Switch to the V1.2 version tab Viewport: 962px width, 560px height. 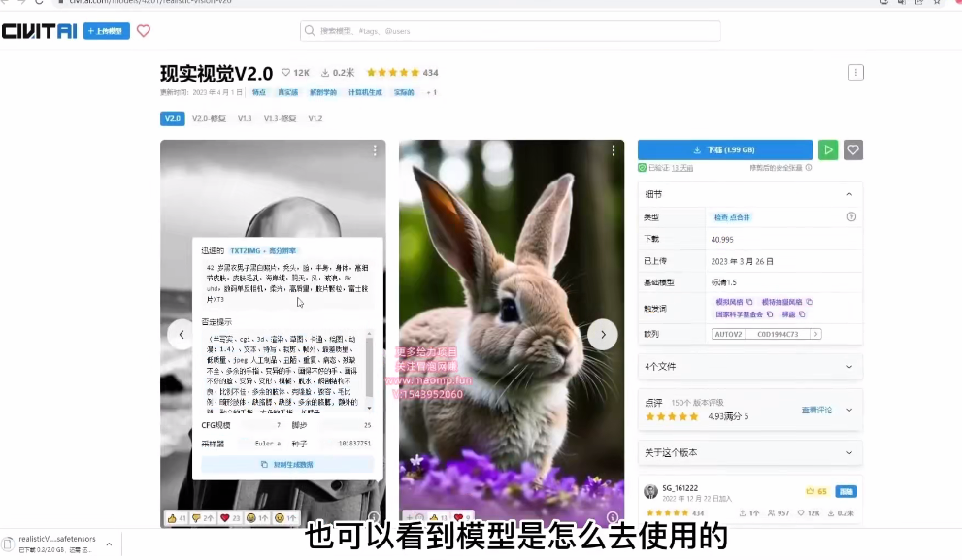[x=315, y=118]
